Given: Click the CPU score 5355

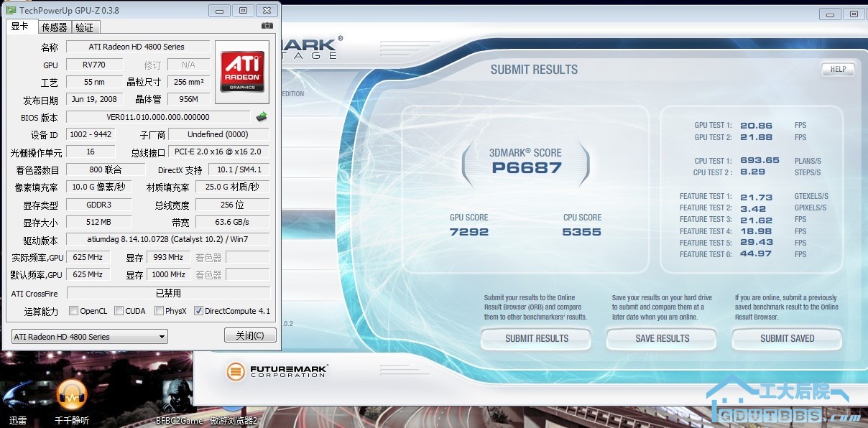Looking at the screenshot, I should [x=582, y=232].
